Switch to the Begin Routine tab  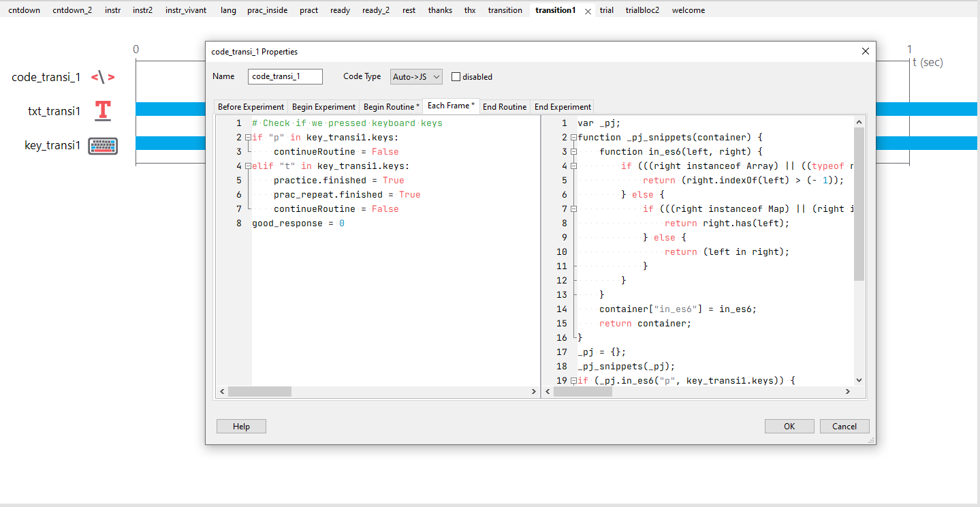(392, 106)
